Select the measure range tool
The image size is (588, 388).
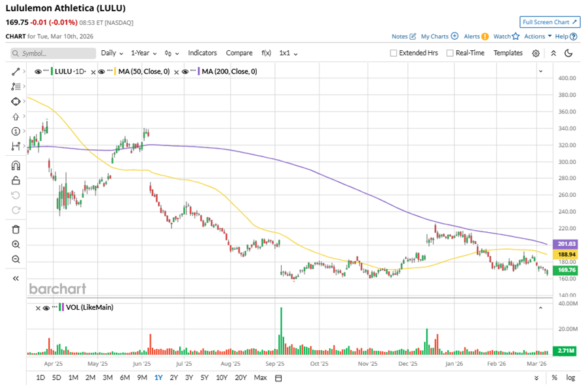click(16, 146)
